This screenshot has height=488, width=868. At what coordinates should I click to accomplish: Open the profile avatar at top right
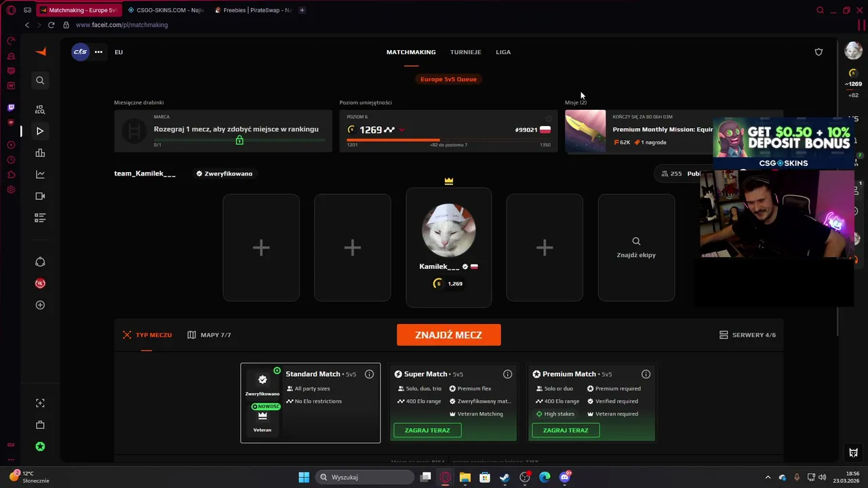853,51
